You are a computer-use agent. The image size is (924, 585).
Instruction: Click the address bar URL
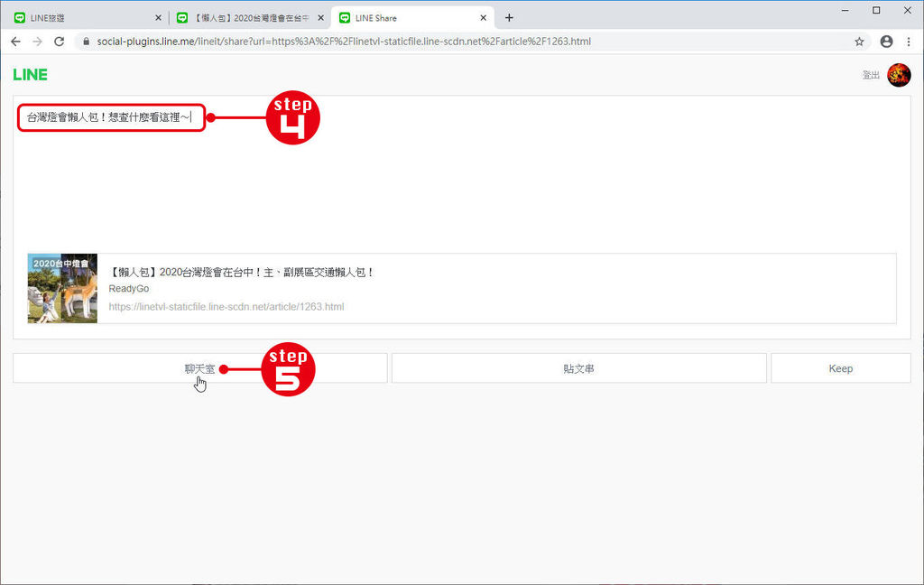coord(344,42)
